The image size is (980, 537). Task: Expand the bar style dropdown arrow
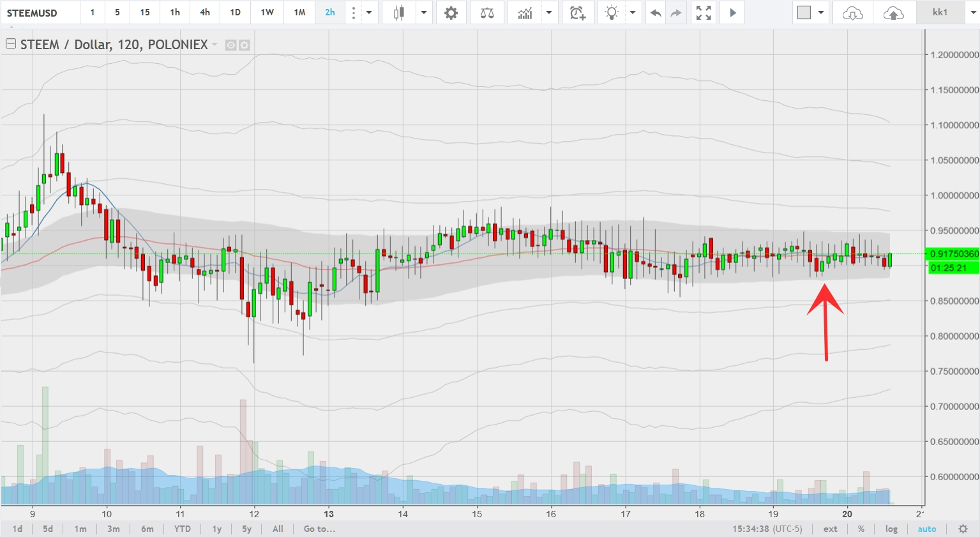pyautogui.click(x=423, y=13)
